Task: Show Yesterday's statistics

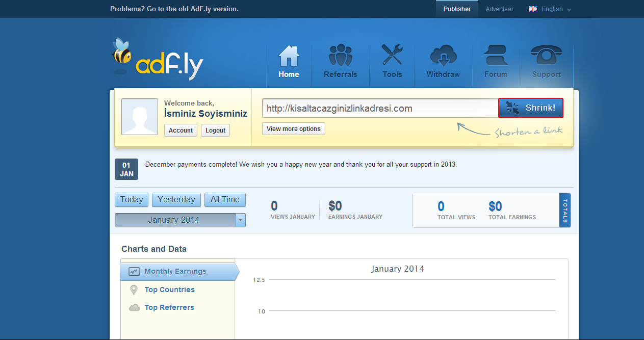Action: click(176, 200)
